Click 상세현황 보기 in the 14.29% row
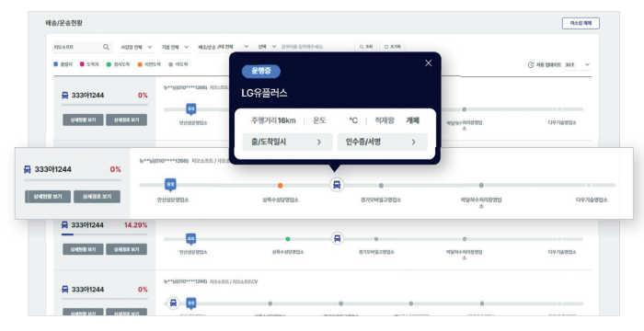The height and width of the screenshot is (331, 644). click(x=83, y=249)
